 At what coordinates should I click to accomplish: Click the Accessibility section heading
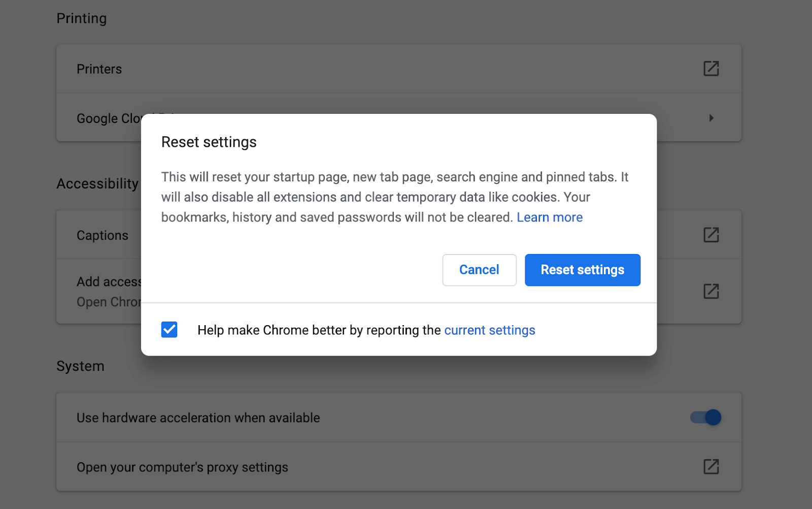(x=97, y=184)
